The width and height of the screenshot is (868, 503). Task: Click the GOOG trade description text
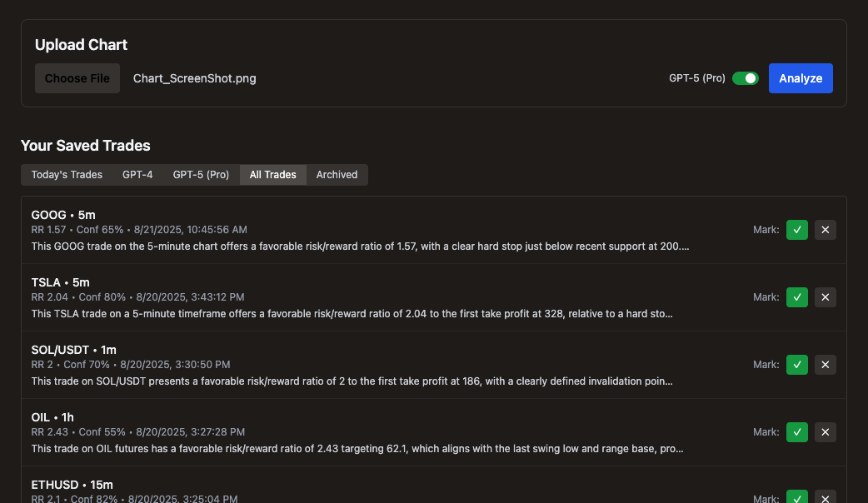[x=361, y=247]
